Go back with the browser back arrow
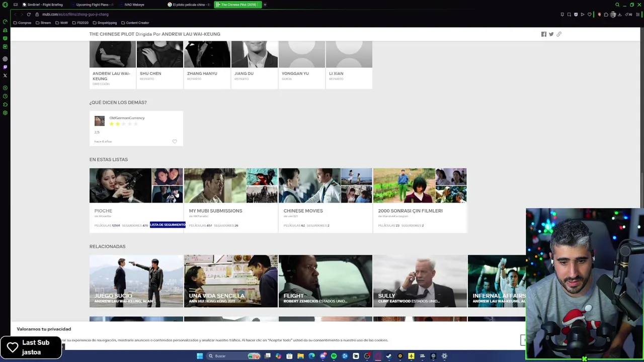 [16, 15]
